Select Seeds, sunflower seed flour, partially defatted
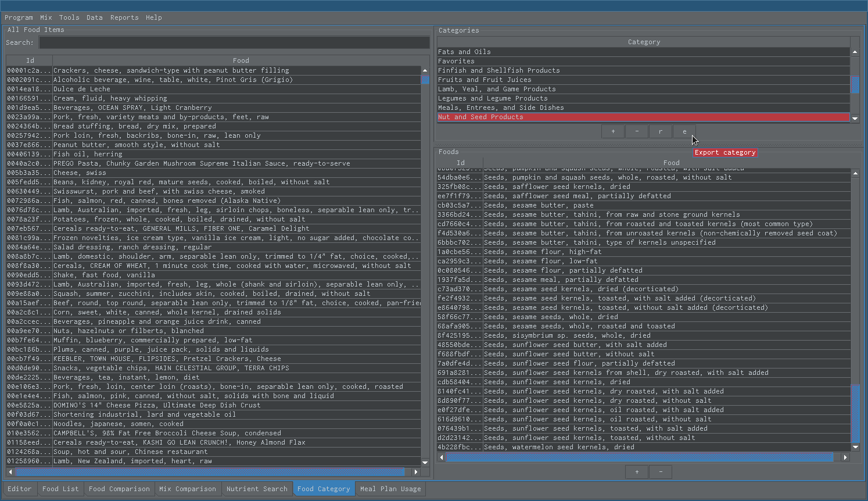 [644, 363]
